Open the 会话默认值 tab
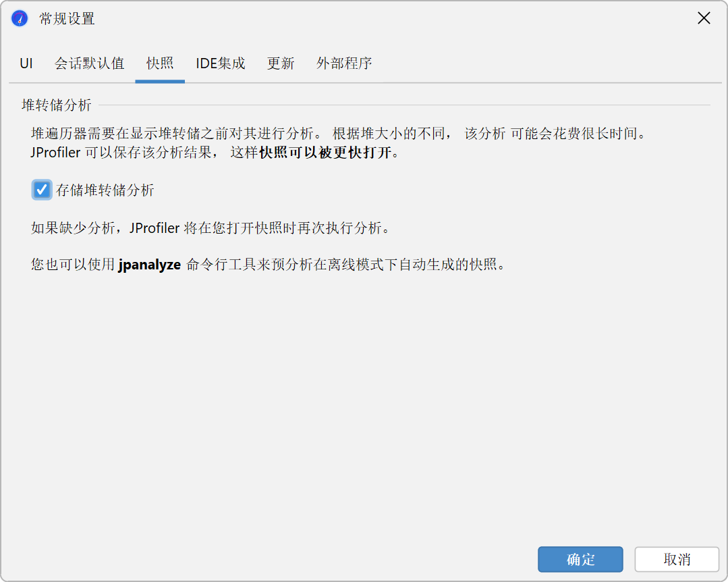This screenshot has width=728, height=582. (x=90, y=63)
